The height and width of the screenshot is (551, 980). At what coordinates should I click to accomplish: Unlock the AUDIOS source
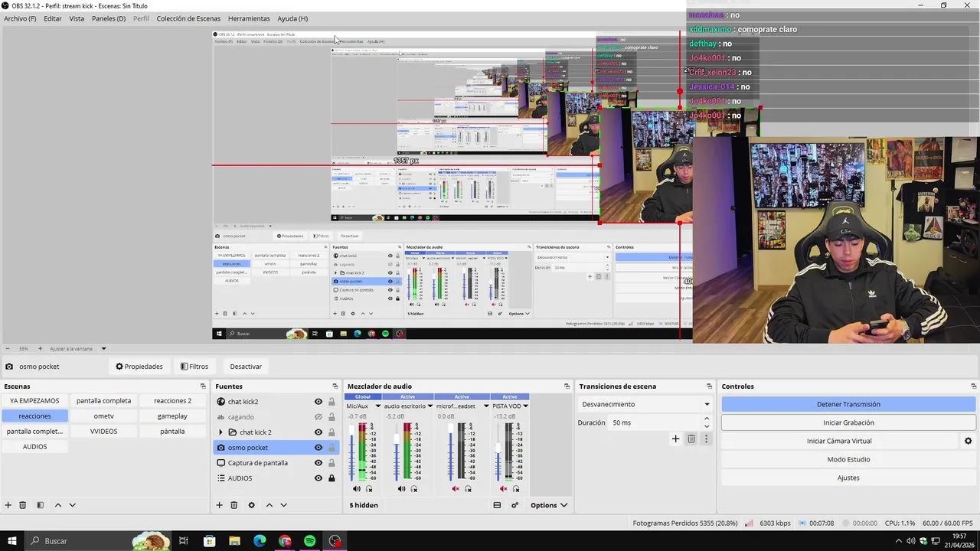[x=332, y=478]
